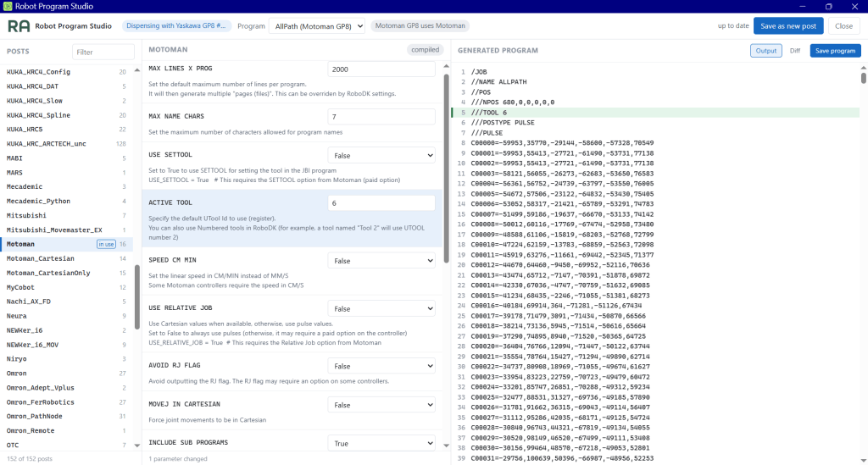868x465 pixels.
Task: Select the KUKA_KRC4_Spline post
Action: pos(66,115)
